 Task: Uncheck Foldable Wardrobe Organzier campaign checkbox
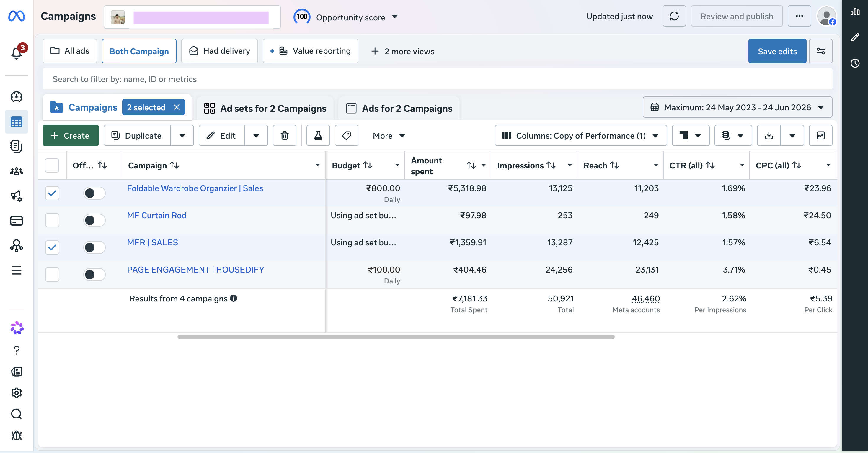click(x=52, y=193)
